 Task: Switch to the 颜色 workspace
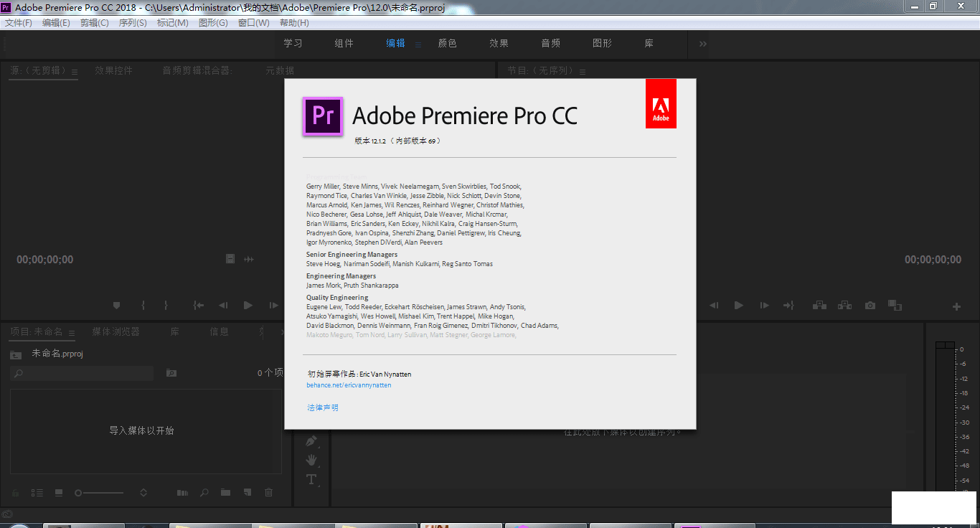pyautogui.click(x=447, y=44)
